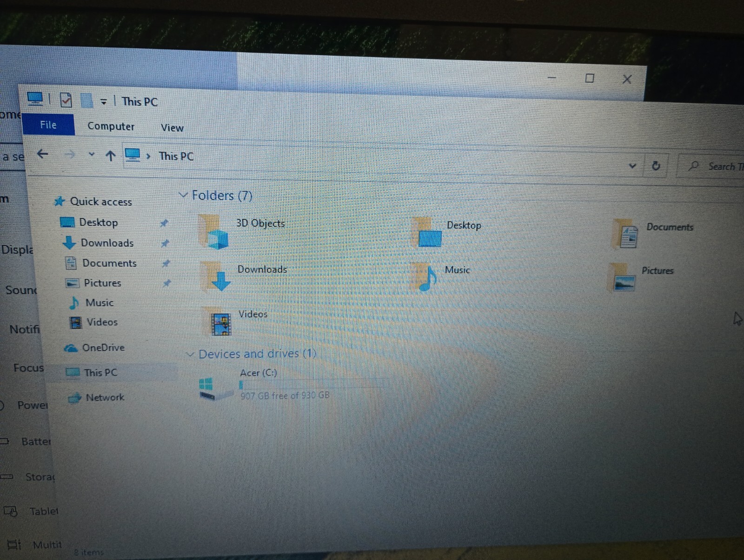Screen dimensions: 744x560
Task: Select Pictures under Quick access
Action: pyautogui.click(x=94, y=283)
